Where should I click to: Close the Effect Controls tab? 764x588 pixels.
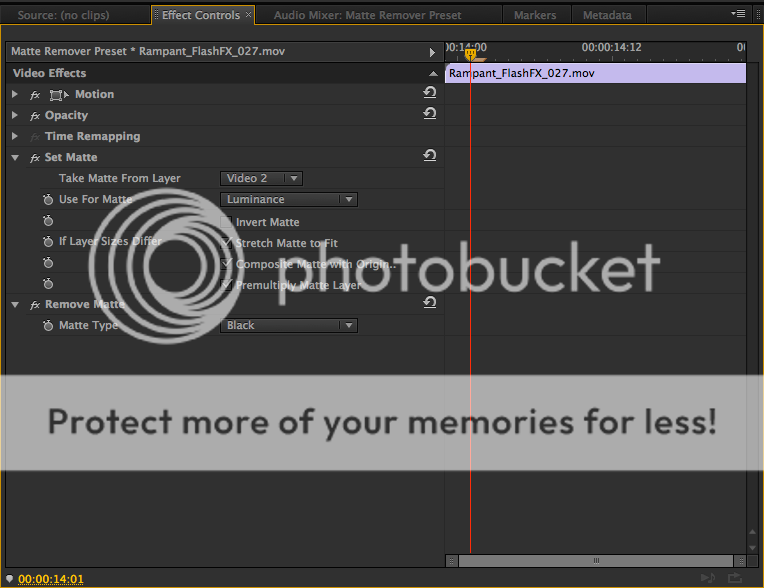248,15
